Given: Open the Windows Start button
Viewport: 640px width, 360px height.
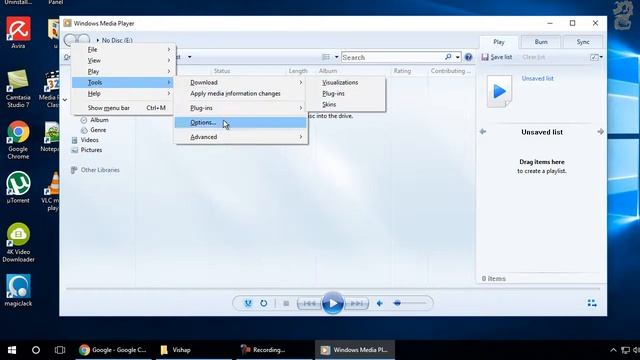Looking at the screenshot, I should pos(12,350).
